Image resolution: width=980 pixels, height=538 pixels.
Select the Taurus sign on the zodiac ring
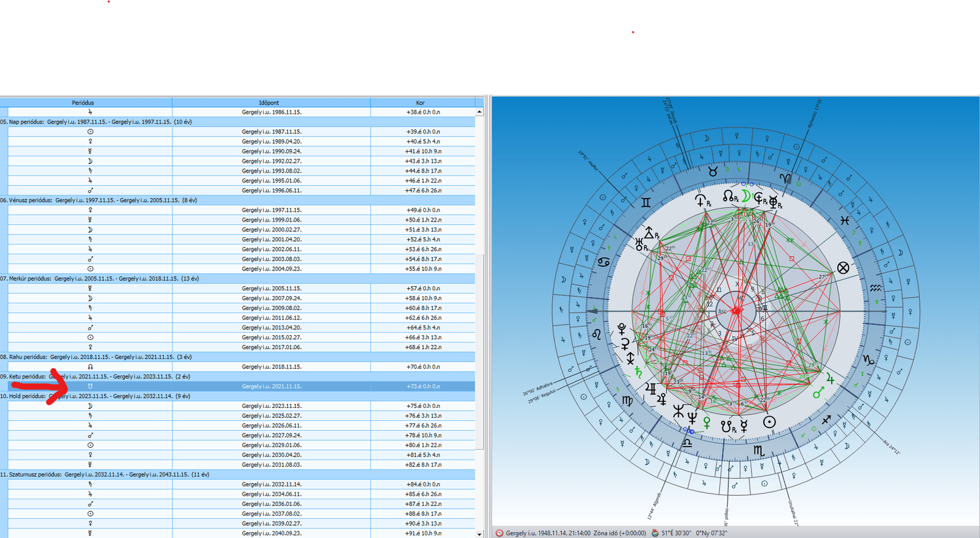tap(713, 171)
